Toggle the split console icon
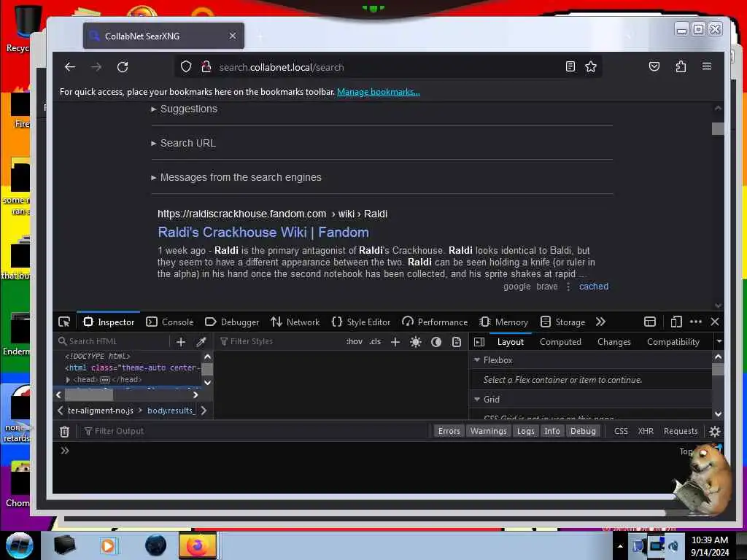 pyautogui.click(x=650, y=322)
